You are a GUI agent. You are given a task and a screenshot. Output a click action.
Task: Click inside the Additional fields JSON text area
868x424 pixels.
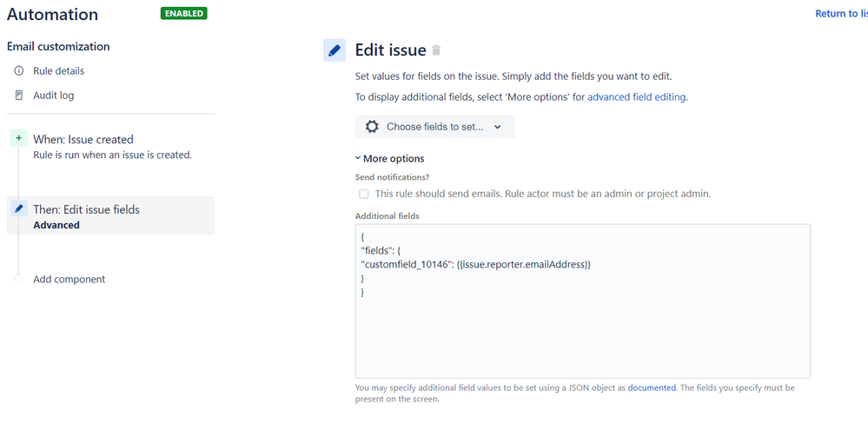[x=583, y=301]
